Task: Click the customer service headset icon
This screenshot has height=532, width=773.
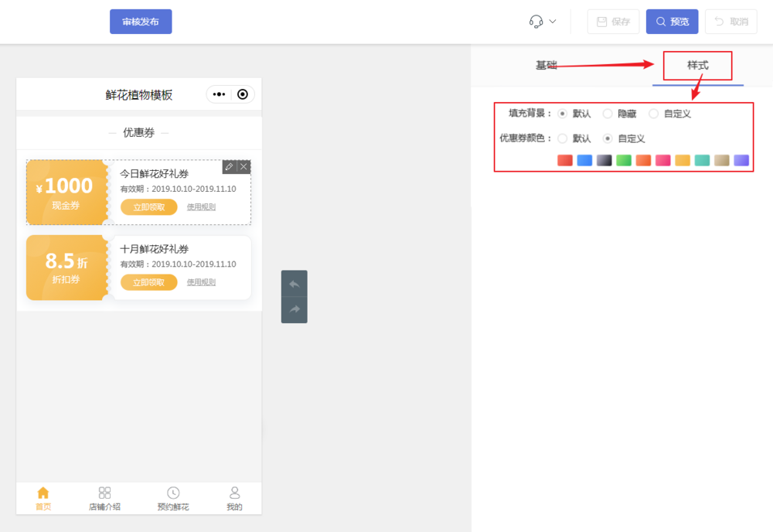Action: (x=536, y=22)
